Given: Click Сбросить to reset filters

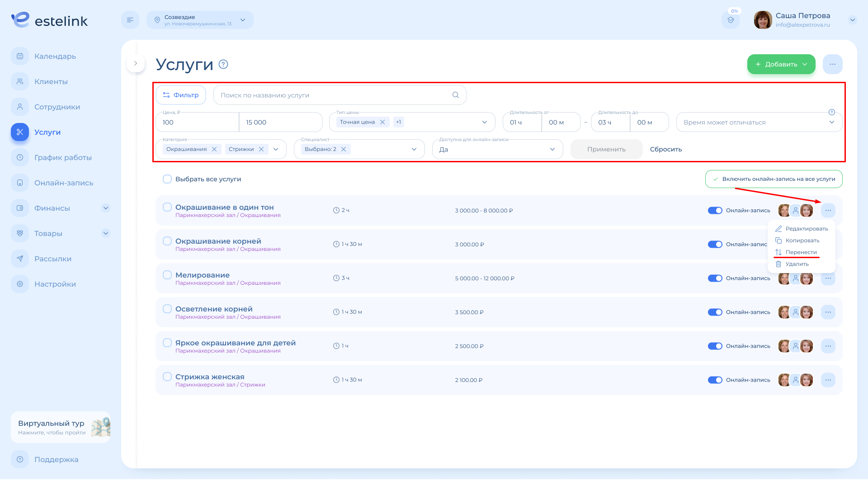Looking at the screenshot, I should point(665,149).
